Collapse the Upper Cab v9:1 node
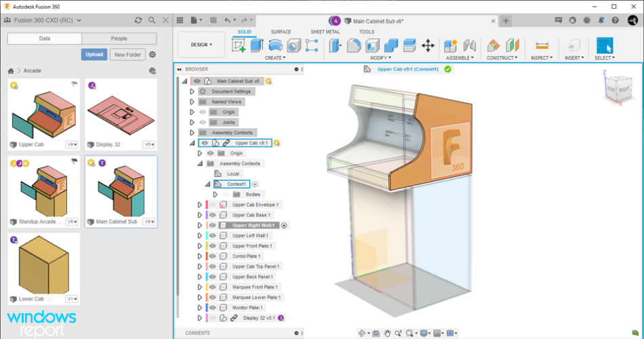 pyautogui.click(x=192, y=143)
